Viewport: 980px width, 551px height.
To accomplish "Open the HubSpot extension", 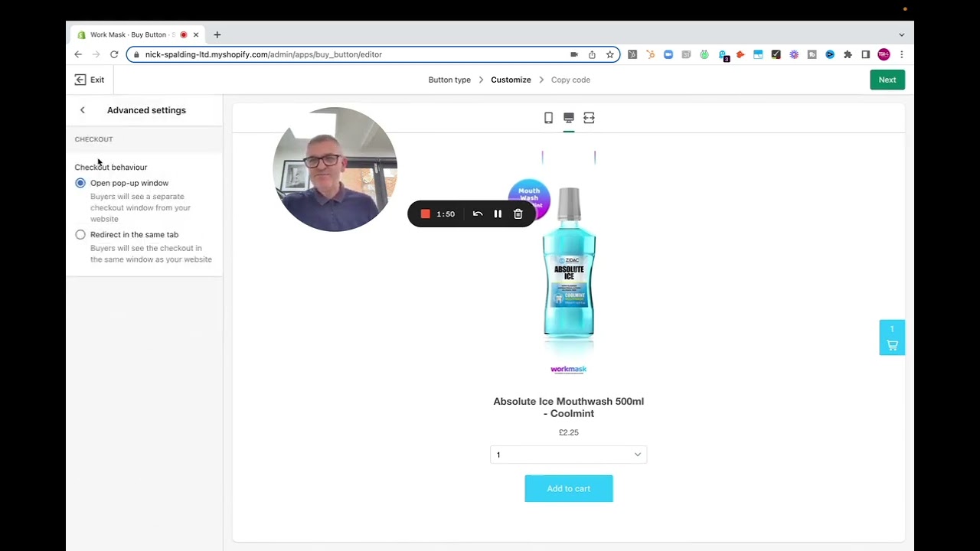I will click(650, 54).
